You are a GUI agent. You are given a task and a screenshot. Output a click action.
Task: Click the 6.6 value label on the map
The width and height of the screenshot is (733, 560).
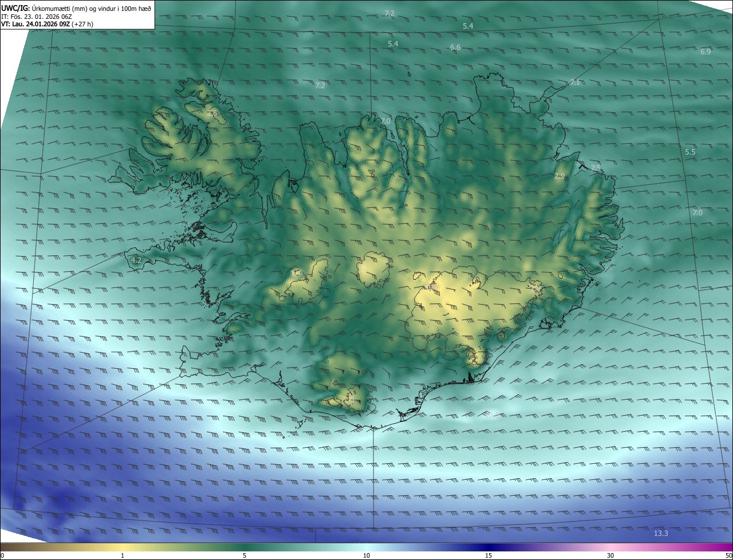pos(455,48)
